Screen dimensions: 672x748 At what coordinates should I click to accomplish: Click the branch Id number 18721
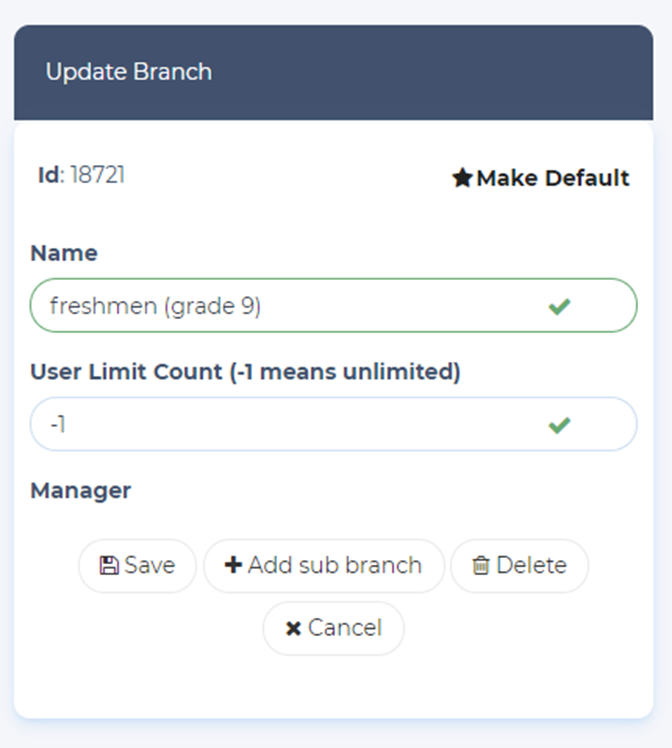coord(98,175)
